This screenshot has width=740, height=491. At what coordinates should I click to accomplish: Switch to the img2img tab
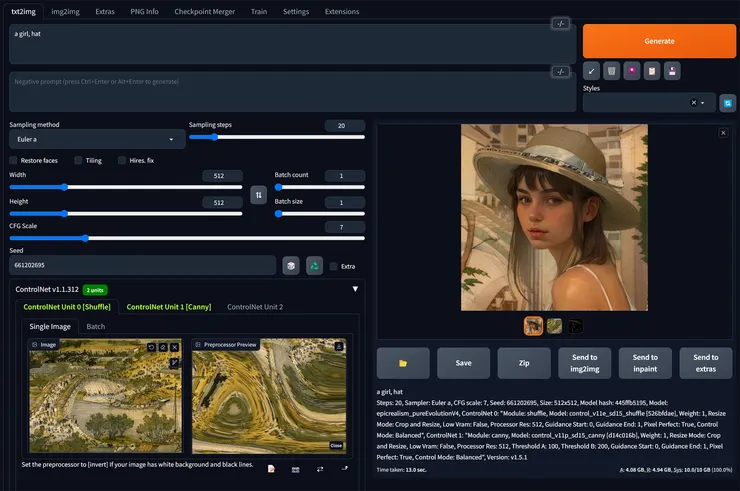[x=64, y=12]
